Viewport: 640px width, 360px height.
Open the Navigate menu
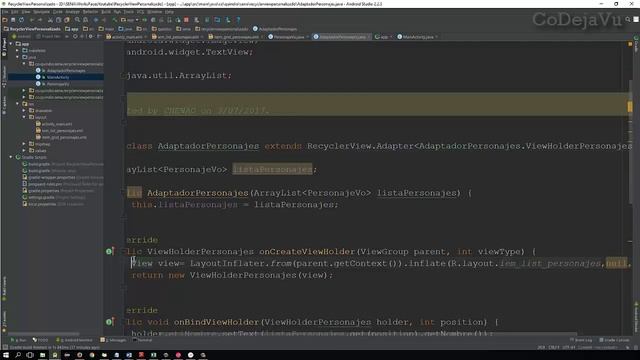42,12
